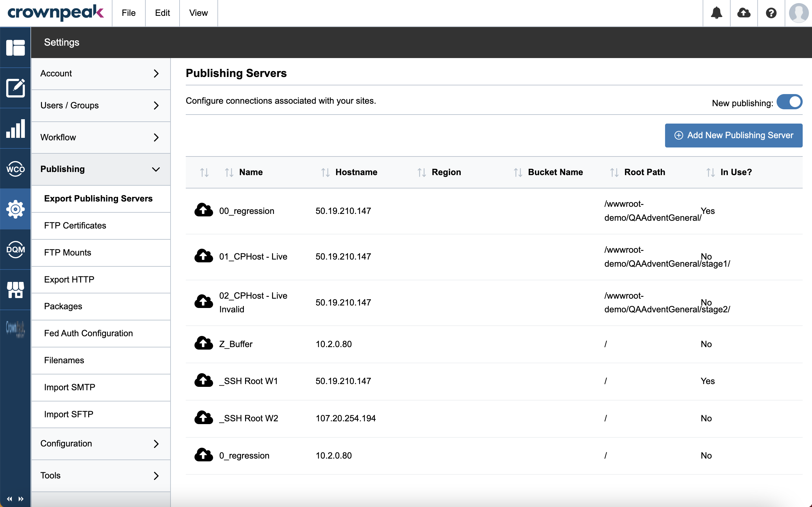Open the _SSH Root W1 server name
The width and height of the screenshot is (812, 507).
tap(249, 381)
